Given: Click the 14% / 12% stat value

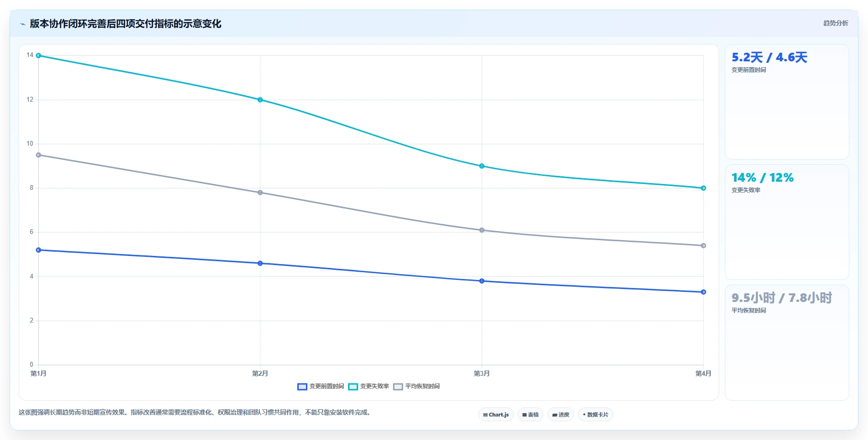Looking at the screenshot, I should (x=762, y=178).
